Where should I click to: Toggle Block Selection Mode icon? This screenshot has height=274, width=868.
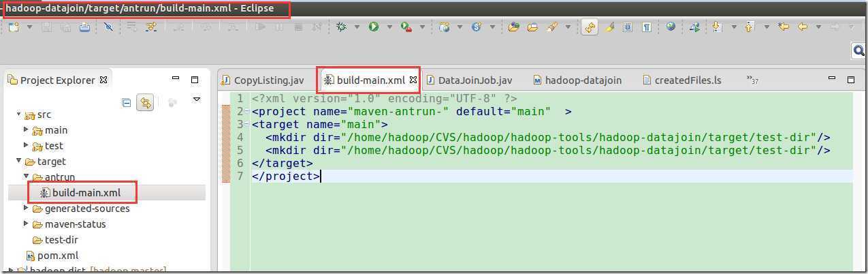(628, 27)
